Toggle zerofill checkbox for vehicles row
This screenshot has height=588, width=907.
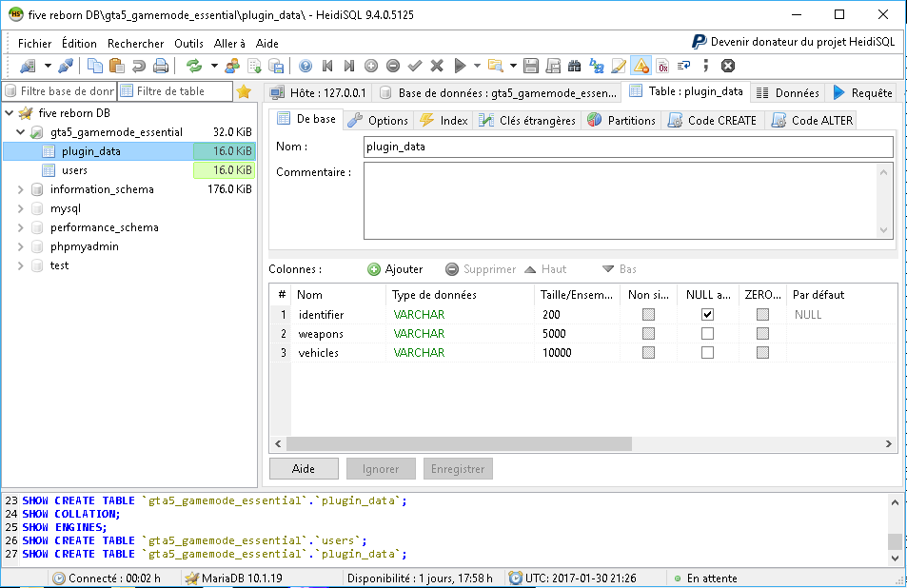pos(763,353)
